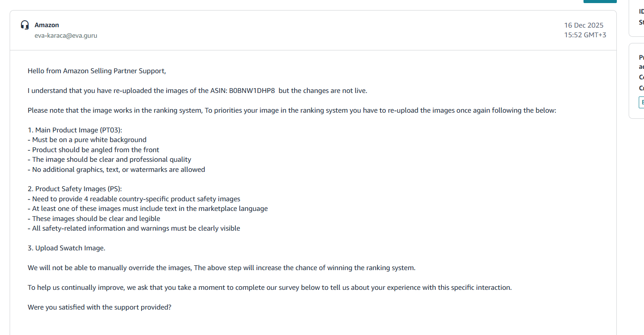
Task: Click the no additional graphics or watermarks line
Action: pos(116,169)
